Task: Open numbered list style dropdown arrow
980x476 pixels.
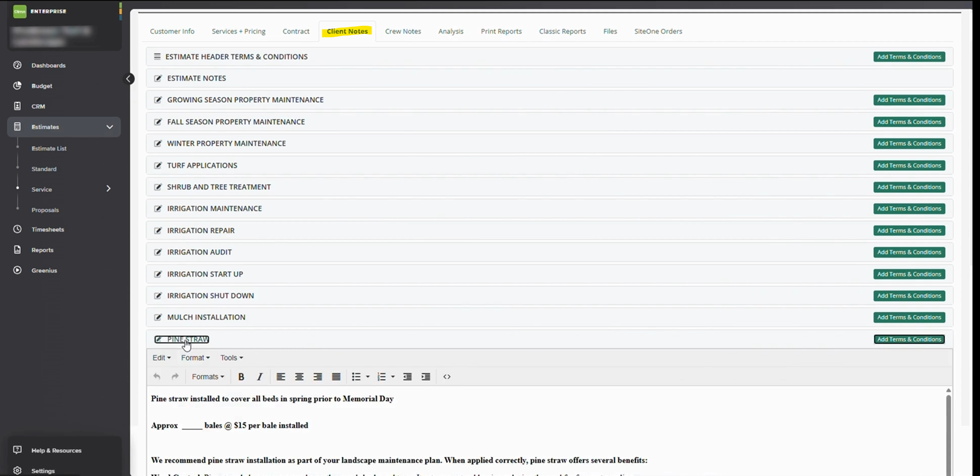Action: coord(393,377)
